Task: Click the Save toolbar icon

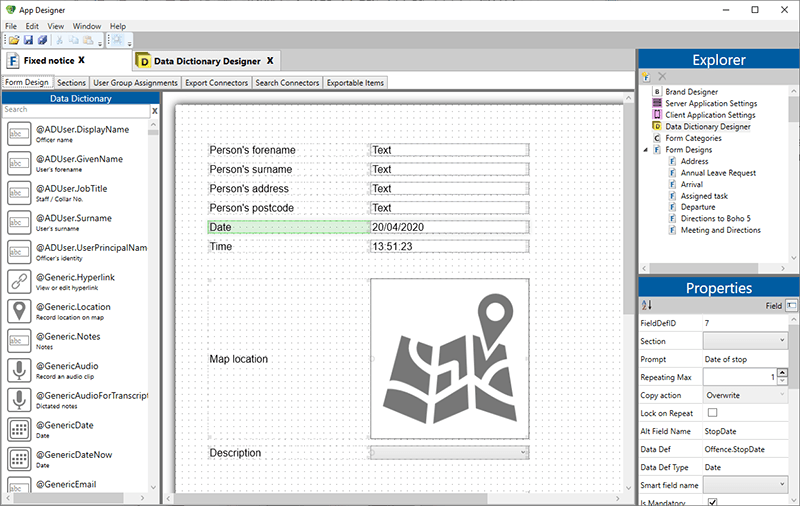Action: coord(28,40)
